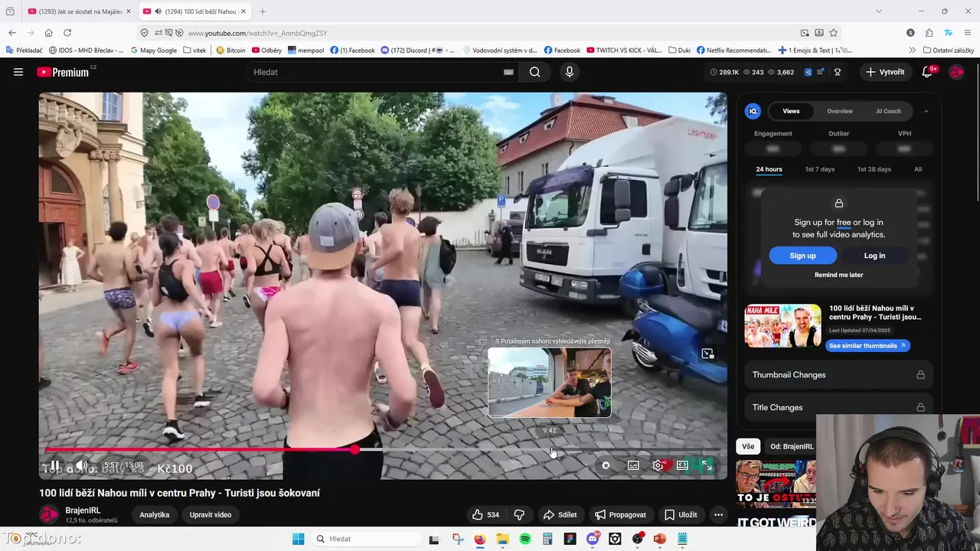980x551 pixels.
Task: Toggle autoplay switch in player controls
Action: (606, 465)
